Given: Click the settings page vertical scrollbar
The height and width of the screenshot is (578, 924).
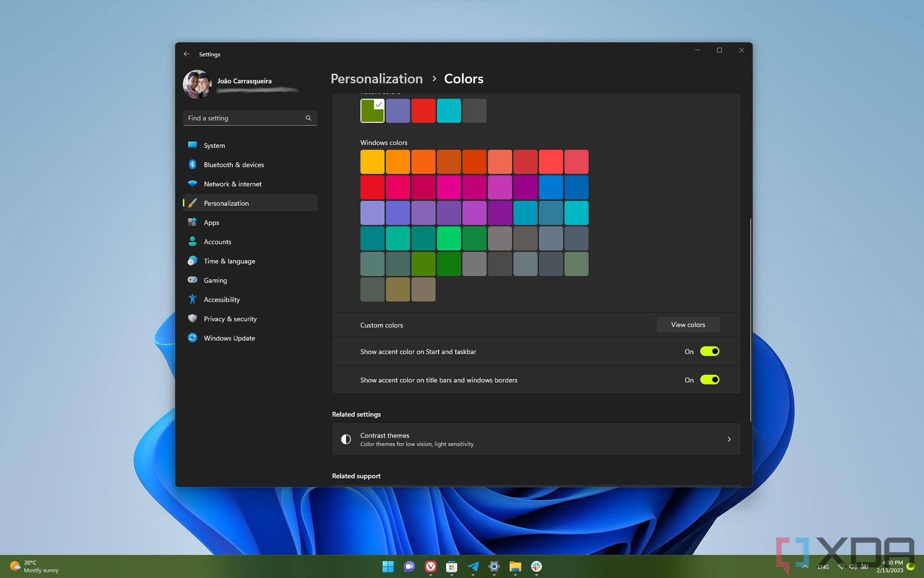Looking at the screenshot, I should 750,320.
